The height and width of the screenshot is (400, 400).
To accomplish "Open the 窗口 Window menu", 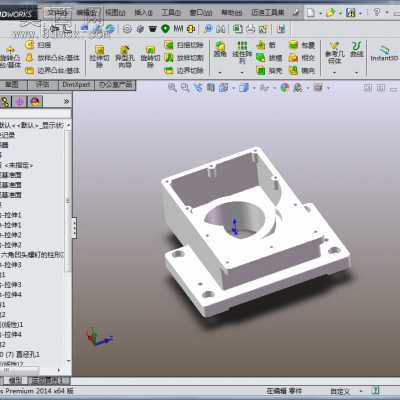I will [201, 13].
